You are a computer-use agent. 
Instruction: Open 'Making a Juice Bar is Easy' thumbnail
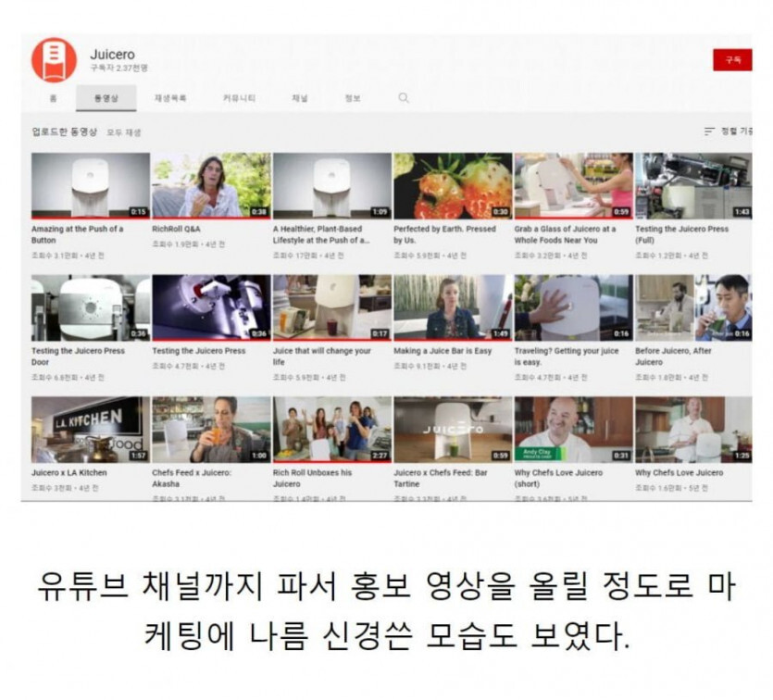tap(453, 307)
